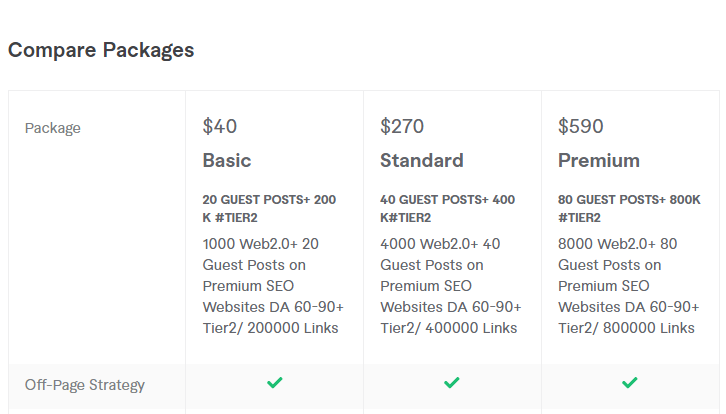Screen dimensions: 726x414
Task: Select the $40 price text
Action: pyautogui.click(x=220, y=127)
